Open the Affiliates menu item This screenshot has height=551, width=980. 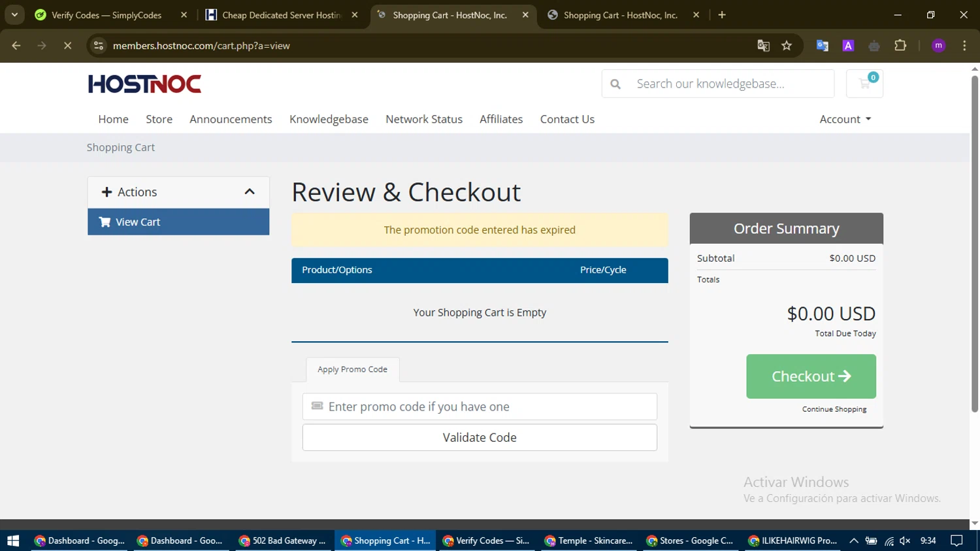click(501, 119)
